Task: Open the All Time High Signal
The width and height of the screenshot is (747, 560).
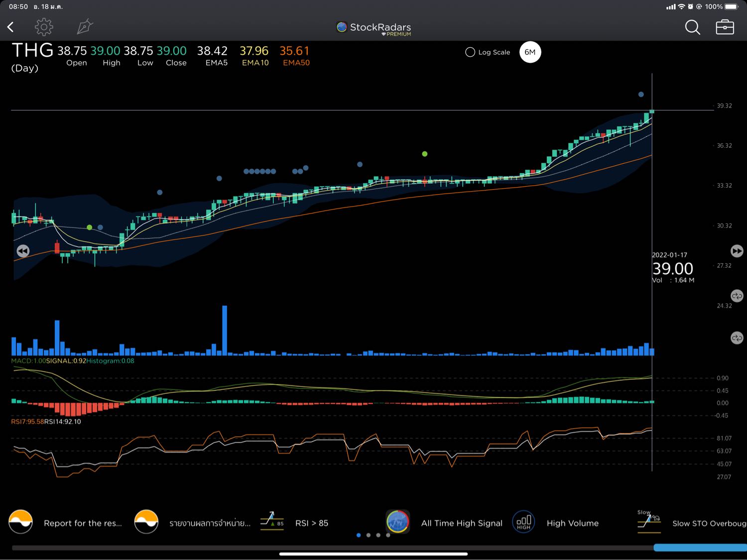Action: coord(461,523)
